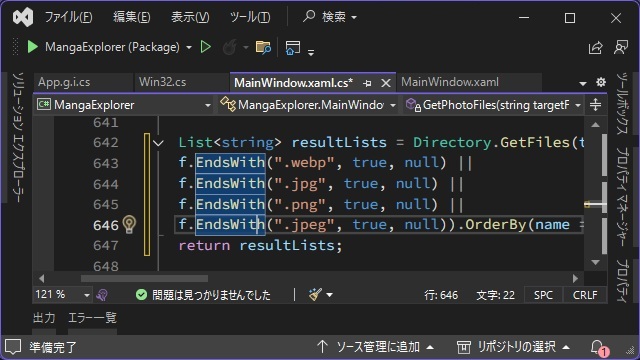Toggle pin on MainWindow.xaml.cs tab
The image size is (640, 360).
point(367,83)
